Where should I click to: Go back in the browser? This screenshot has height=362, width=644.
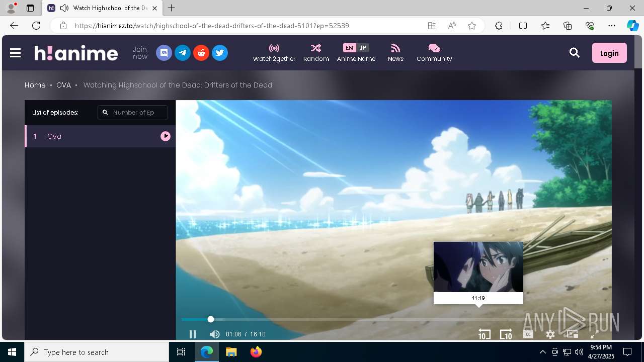coord(14,26)
